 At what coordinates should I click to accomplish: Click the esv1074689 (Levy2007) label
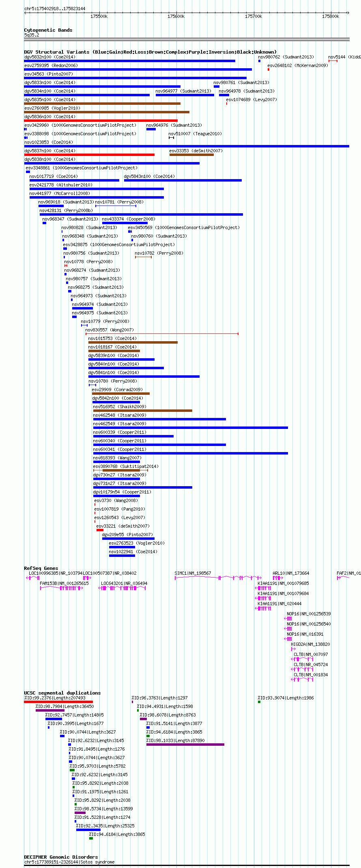pyautogui.click(x=251, y=100)
